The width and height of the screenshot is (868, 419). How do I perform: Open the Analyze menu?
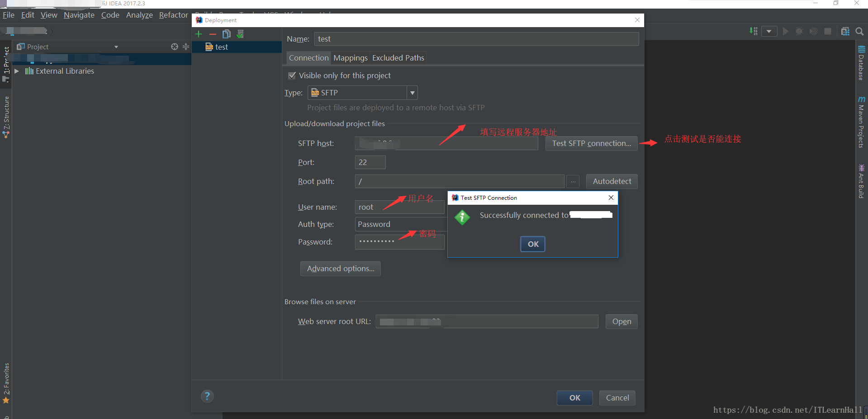[139, 15]
